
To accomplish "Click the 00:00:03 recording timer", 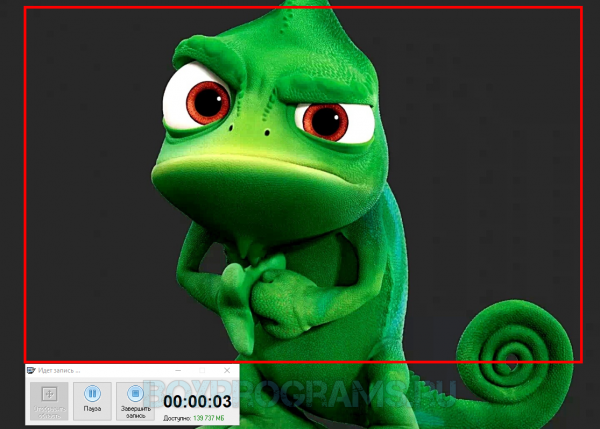I will tap(197, 401).
